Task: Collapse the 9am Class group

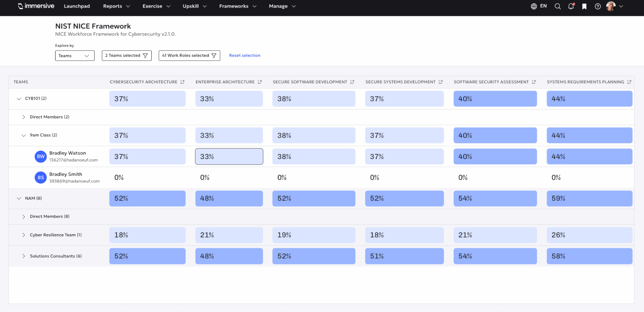Action: [24, 135]
